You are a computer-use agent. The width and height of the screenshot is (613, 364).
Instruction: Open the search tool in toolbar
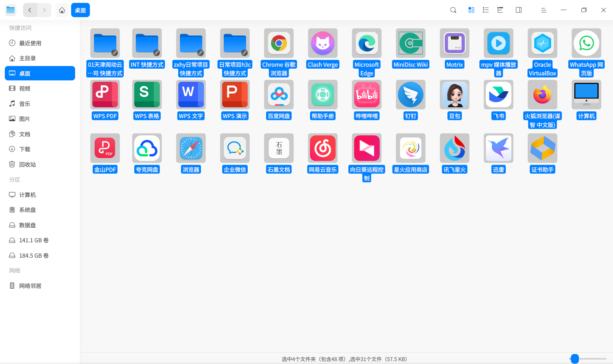[453, 10]
